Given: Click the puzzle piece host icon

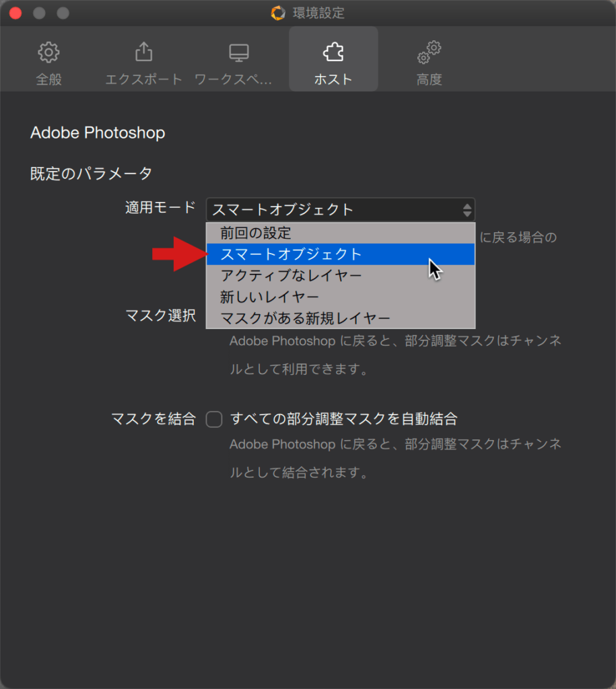Looking at the screenshot, I should click(333, 52).
